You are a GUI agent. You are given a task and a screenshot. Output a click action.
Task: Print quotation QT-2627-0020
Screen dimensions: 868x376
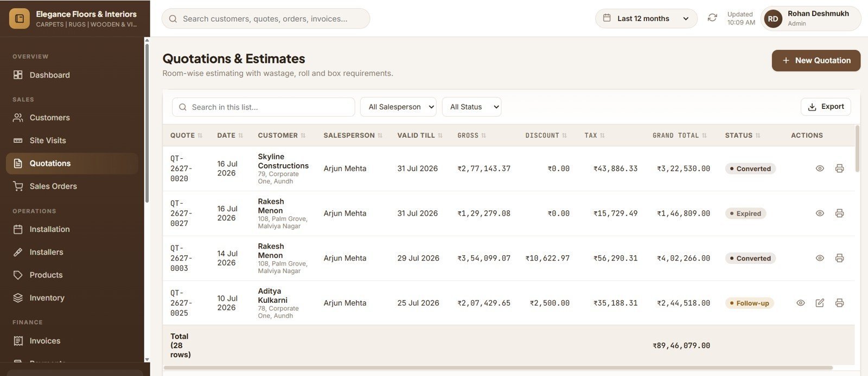(x=839, y=168)
